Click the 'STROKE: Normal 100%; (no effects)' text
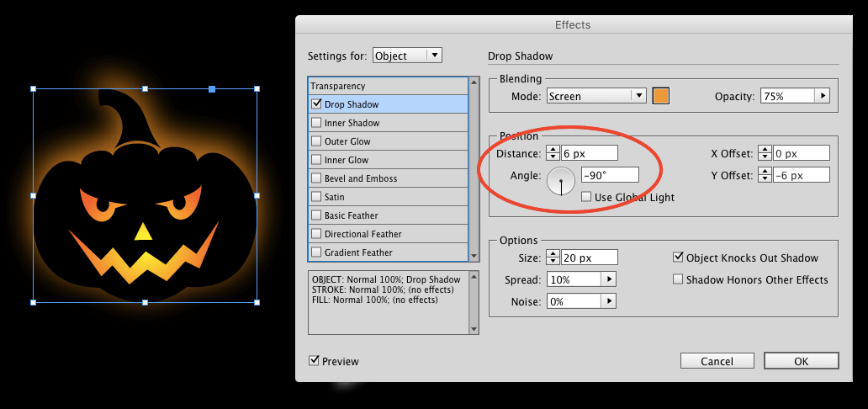This screenshot has height=409, width=868. (383, 289)
